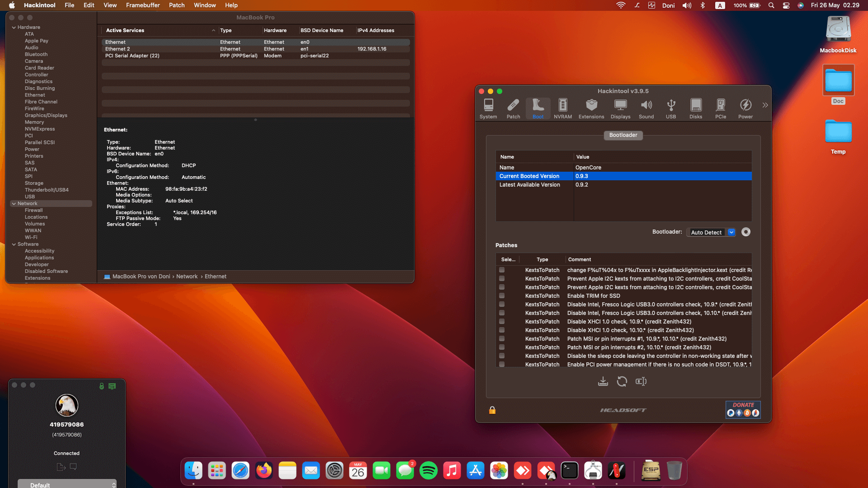Collapse the Software tree in System Information

(x=14, y=244)
